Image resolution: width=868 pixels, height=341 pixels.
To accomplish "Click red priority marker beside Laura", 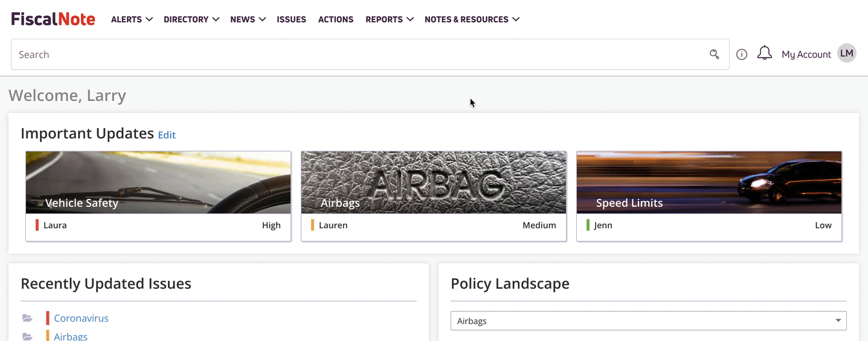I will pos(37,225).
